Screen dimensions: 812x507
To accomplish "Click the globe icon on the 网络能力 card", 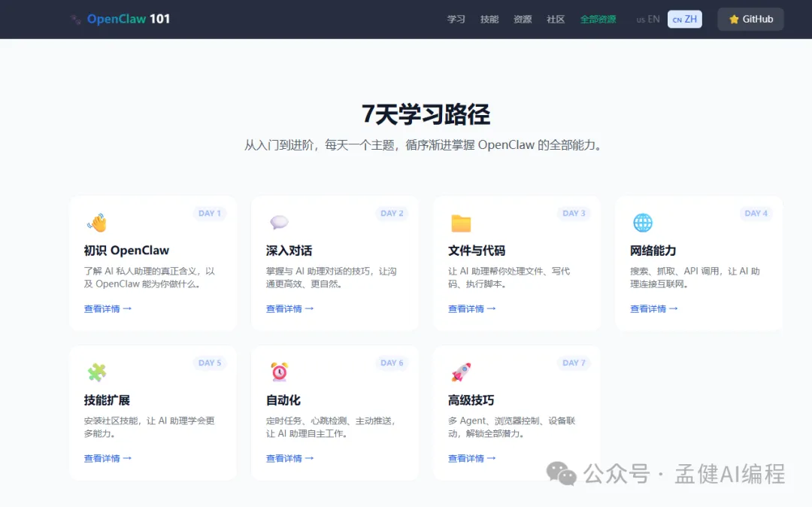I will click(643, 222).
